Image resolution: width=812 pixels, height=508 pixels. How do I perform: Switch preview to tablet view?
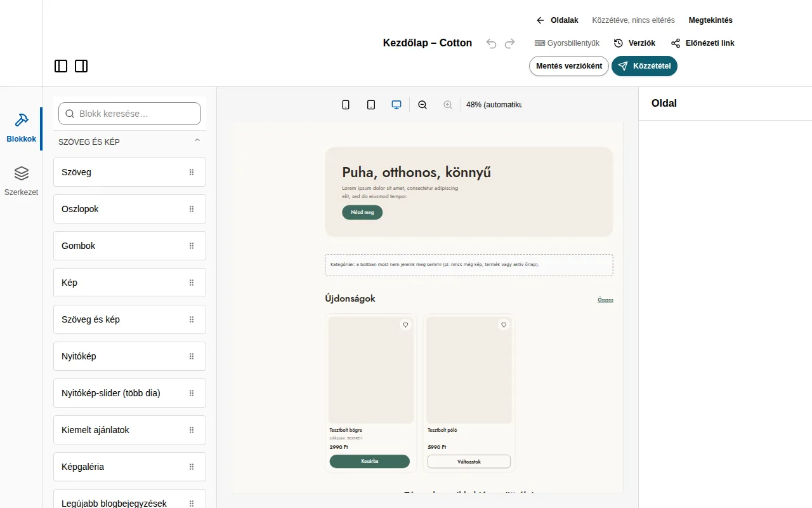(x=371, y=105)
